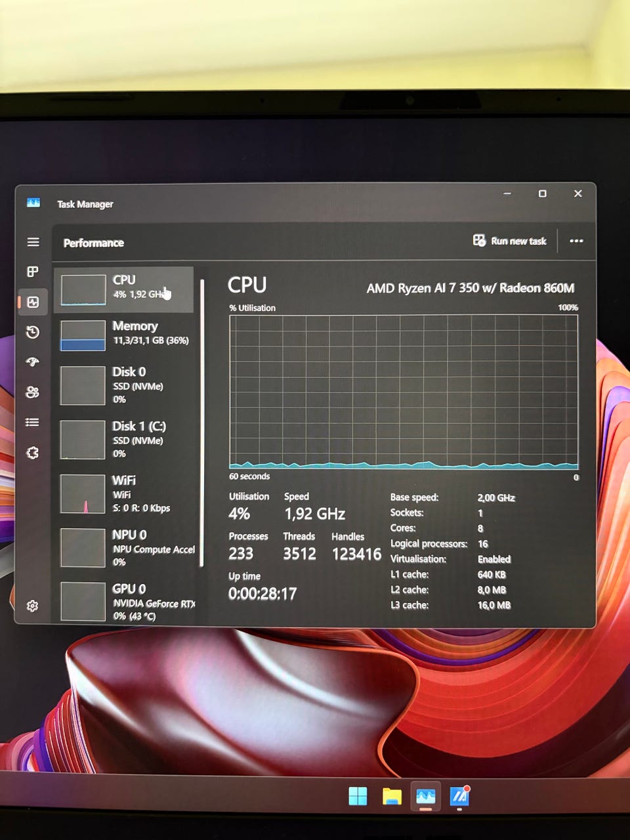Minimize the Task Manager window

[507, 194]
